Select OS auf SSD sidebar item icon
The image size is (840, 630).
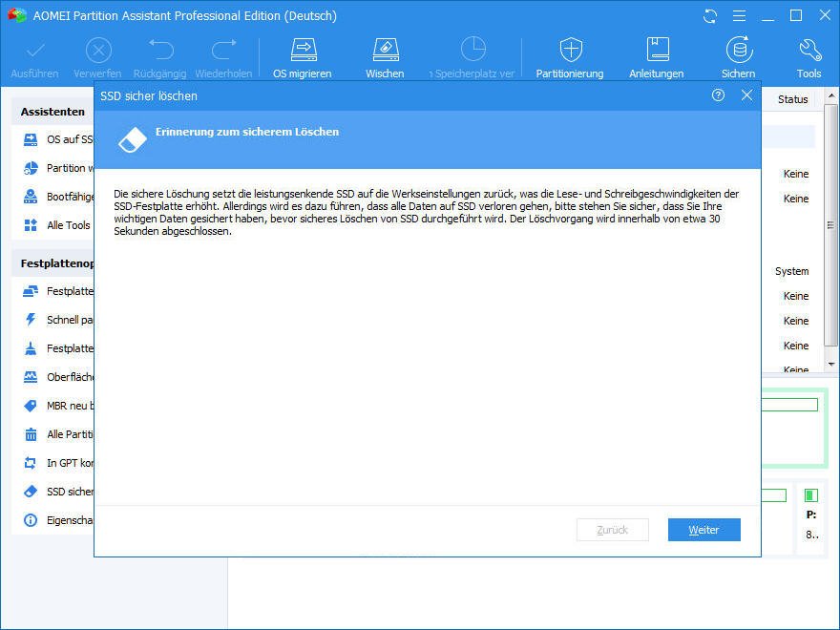pos(31,139)
